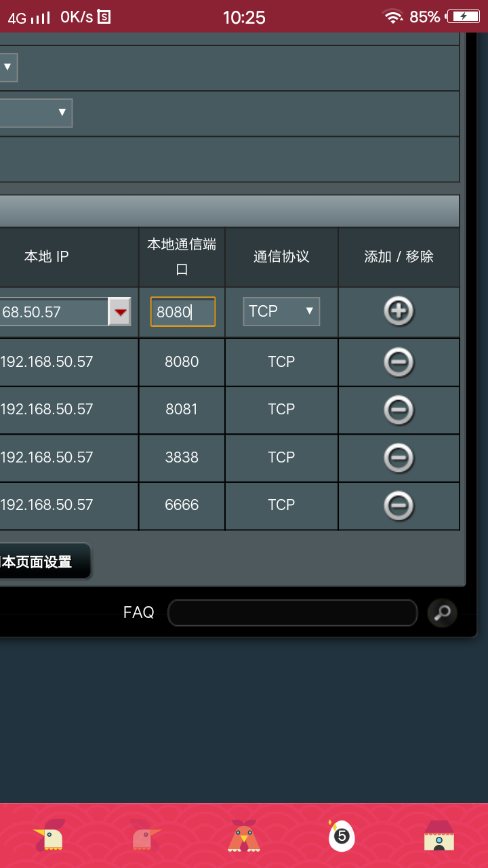Focus the local IP field ending 68.50.57
Image resolution: width=488 pixels, height=868 pixels.
pyautogui.click(x=54, y=312)
